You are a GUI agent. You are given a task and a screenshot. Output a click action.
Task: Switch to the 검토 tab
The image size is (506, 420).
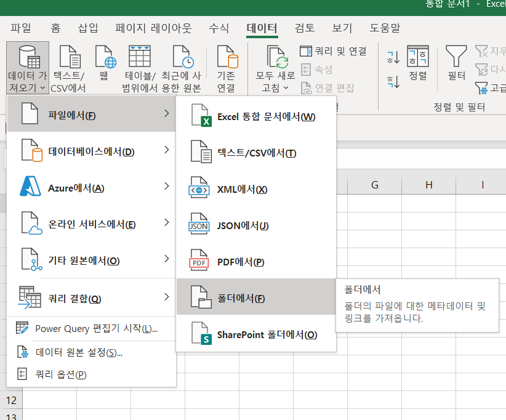click(x=305, y=28)
